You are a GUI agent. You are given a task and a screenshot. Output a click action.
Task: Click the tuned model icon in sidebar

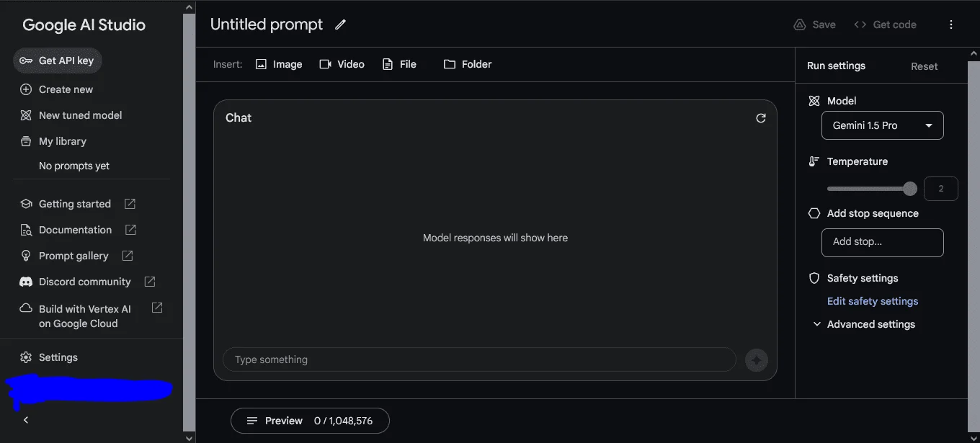[x=26, y=115]
